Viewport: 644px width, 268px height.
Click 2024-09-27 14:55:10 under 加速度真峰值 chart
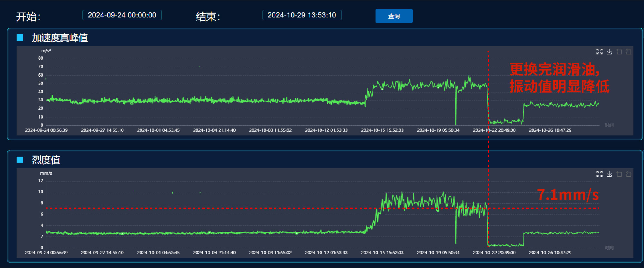(102, 130)
